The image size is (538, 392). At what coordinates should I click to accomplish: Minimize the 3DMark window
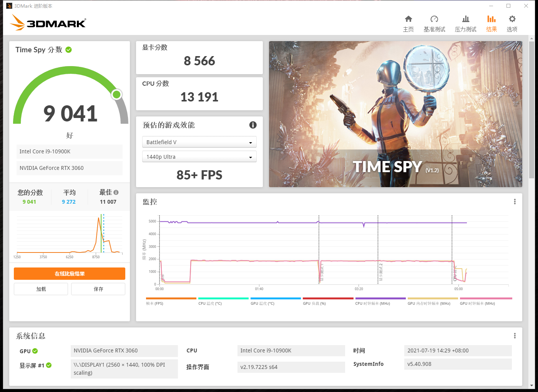pos(491,6)
